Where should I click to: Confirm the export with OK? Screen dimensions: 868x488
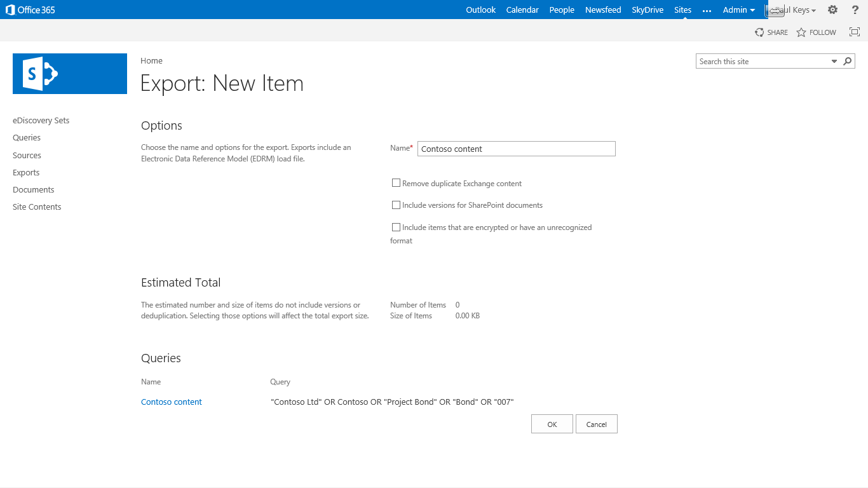(x=552, y=423)
